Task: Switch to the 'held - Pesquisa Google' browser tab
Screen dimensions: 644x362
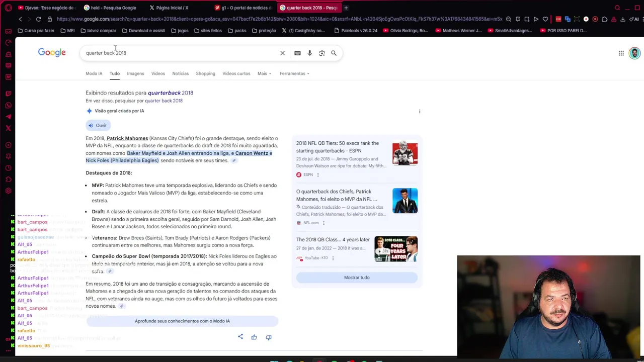Action: click(112, 8)
